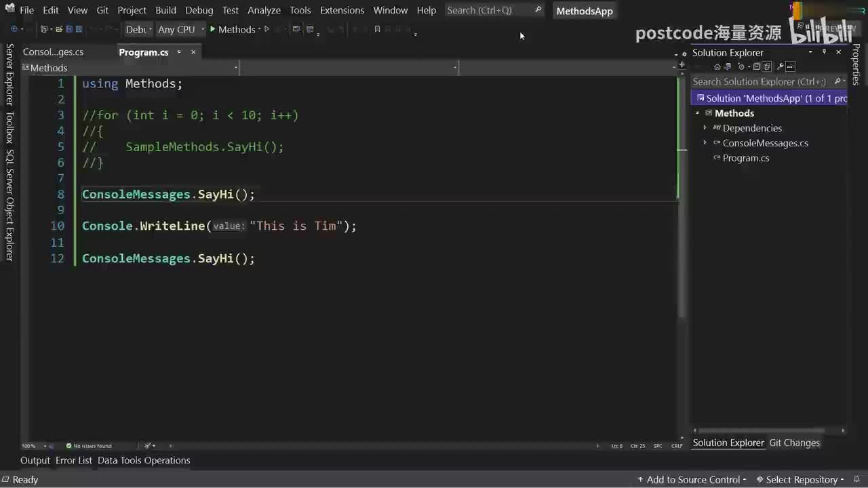Click the Home icon in Solution Explorer
Screen dimensions: 868x488
(717, 66)
